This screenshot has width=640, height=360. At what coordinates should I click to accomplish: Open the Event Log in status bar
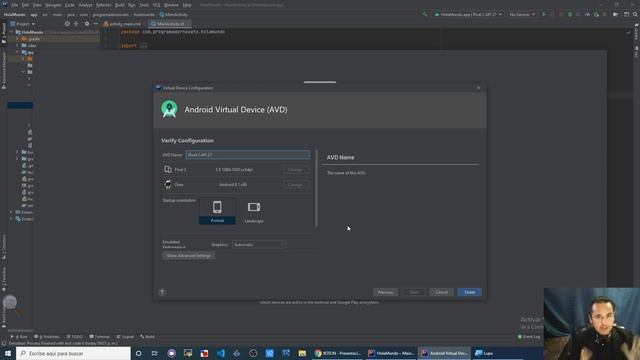tap(529, 337)
